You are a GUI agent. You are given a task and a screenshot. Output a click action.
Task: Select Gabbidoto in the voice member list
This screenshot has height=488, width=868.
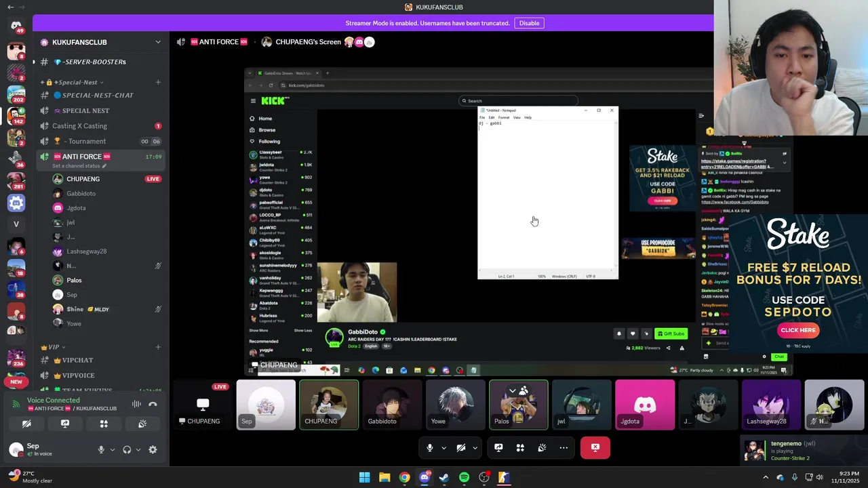107,193
